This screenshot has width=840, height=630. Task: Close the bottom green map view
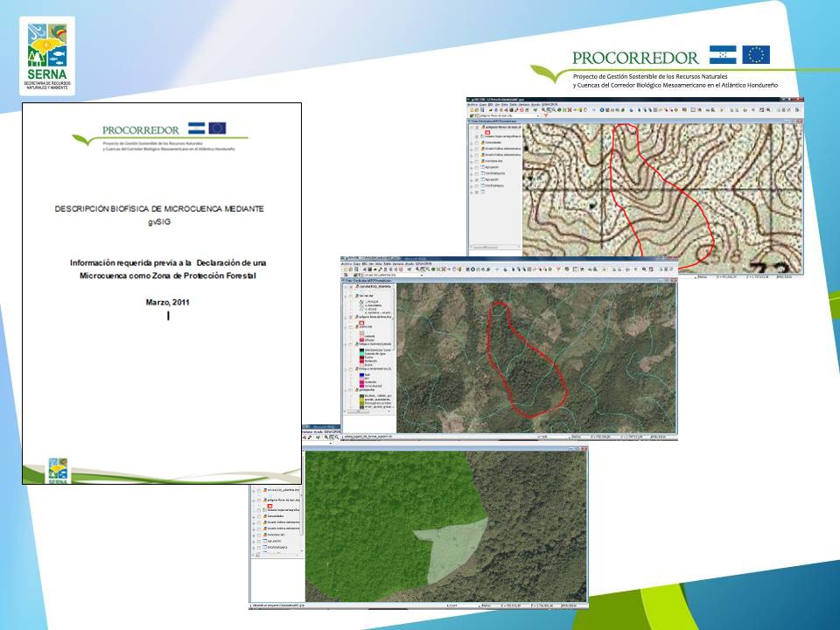point(584,449)
